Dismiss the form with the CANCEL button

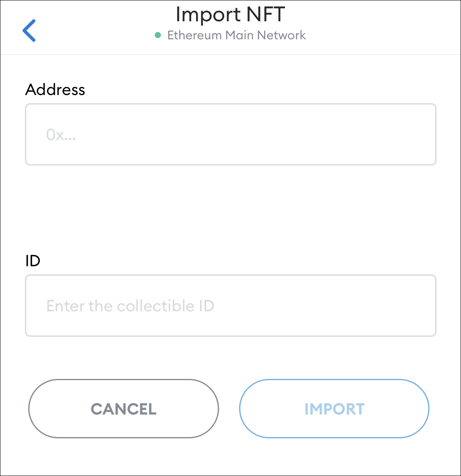124,408
